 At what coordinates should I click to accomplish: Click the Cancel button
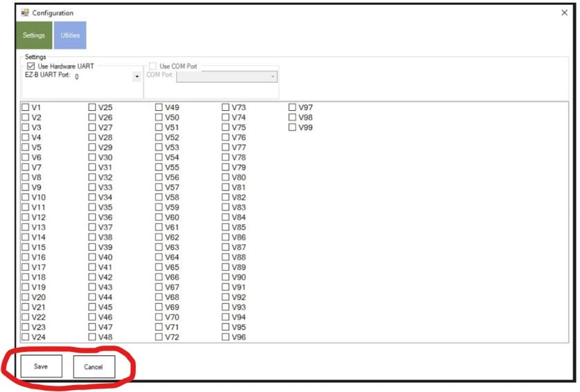[x=94, y=366]
